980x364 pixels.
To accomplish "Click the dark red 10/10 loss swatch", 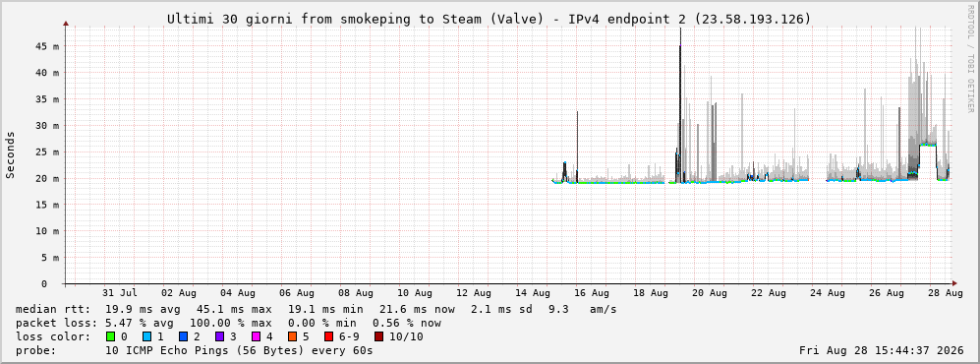I will 378,336.
